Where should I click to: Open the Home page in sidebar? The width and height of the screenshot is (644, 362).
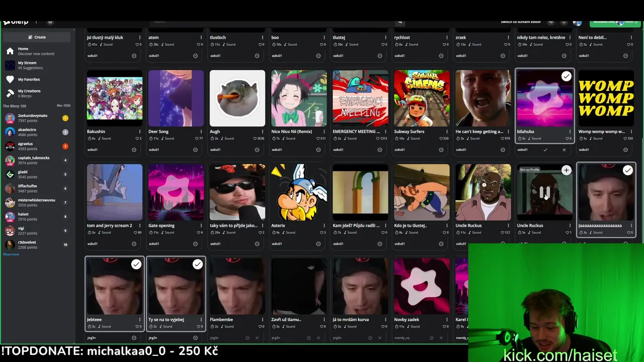(x=36, y=51)
